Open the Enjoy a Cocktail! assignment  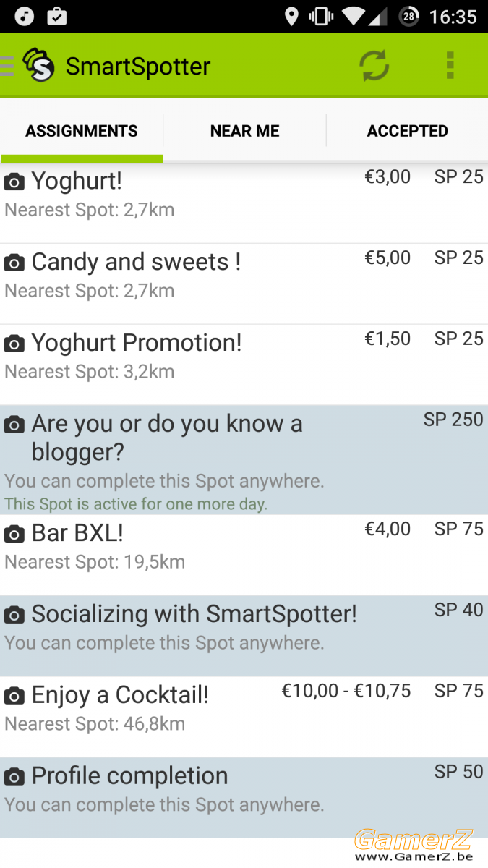tap(244, 717)
